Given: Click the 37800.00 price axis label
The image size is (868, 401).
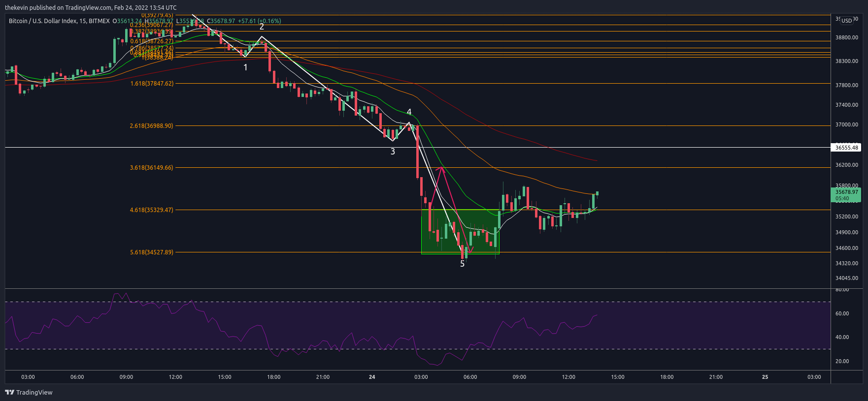Looking at the screenshot, I should 846,85.
